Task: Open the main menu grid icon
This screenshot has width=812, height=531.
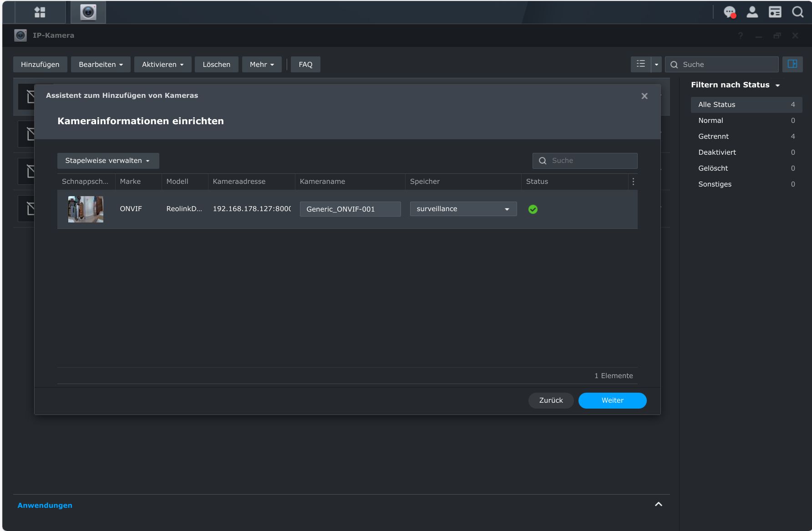Action: click(40, 12)
